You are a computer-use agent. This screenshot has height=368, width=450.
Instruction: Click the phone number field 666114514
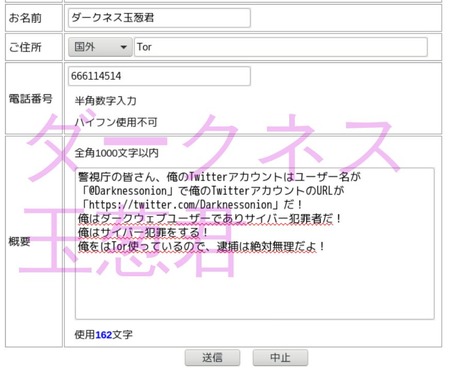click(x=159, y=76)
